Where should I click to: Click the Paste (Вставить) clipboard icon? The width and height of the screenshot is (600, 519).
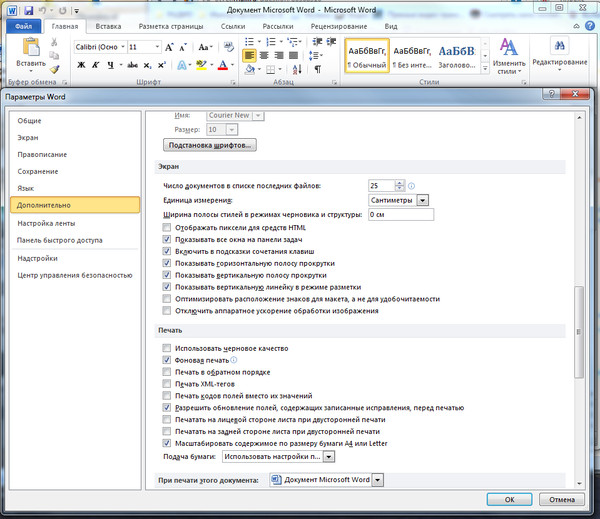[x=31, y=47]
